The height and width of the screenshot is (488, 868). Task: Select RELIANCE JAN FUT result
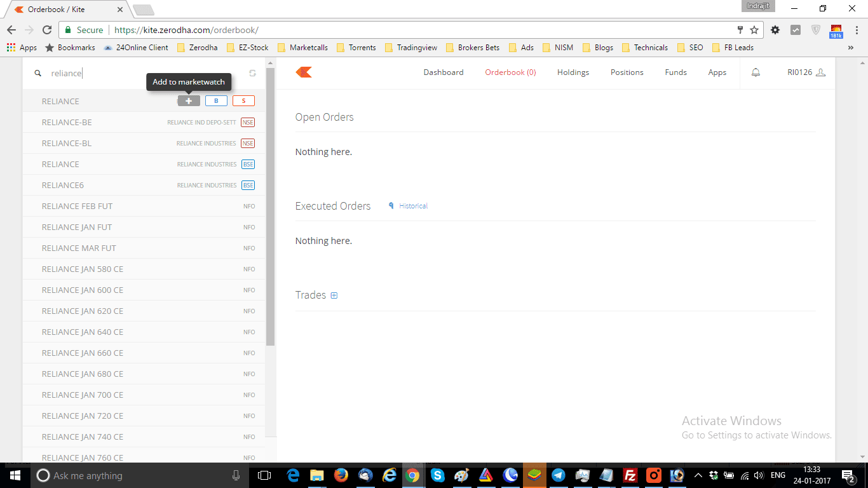click(x=144, y=227)
